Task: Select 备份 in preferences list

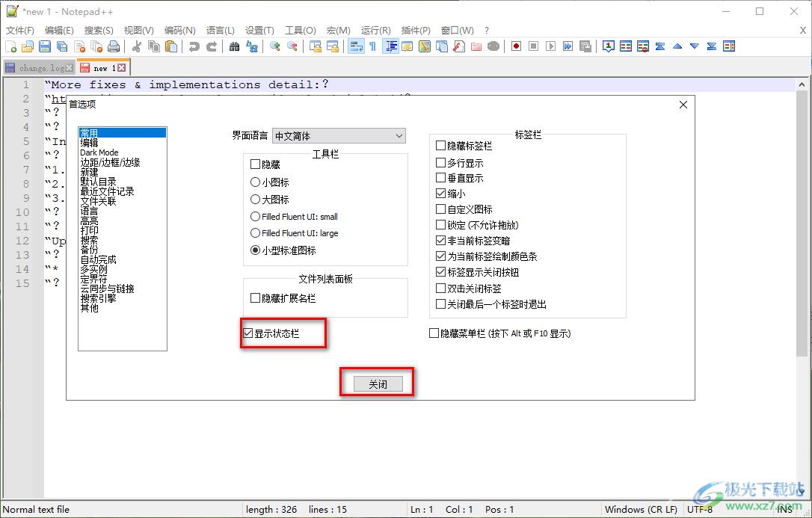Action: [x=89, y=250]
